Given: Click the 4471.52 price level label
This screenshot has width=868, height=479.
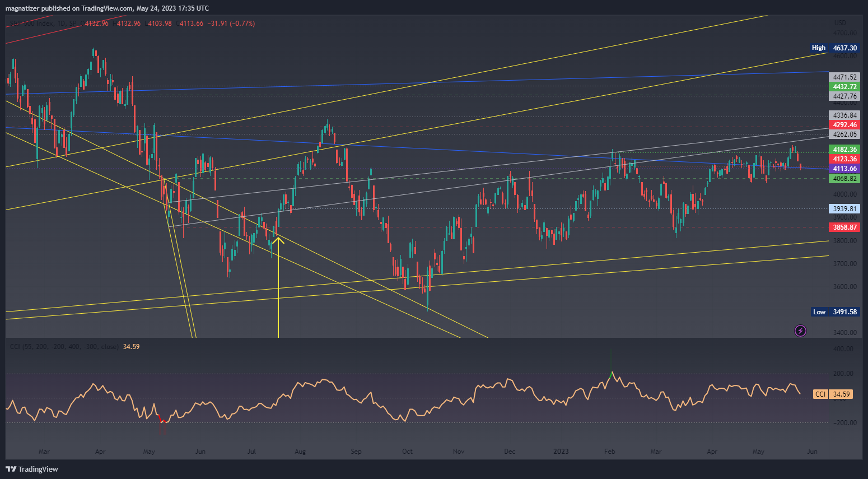Looking at the screenshot, I should click(844, 77).
